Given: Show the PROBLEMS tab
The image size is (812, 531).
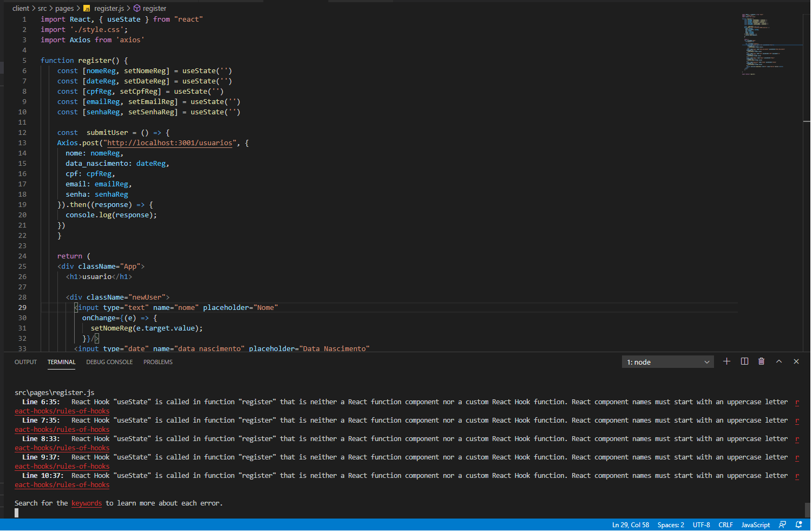Looking at the screenshot, I should pos(158,362).
